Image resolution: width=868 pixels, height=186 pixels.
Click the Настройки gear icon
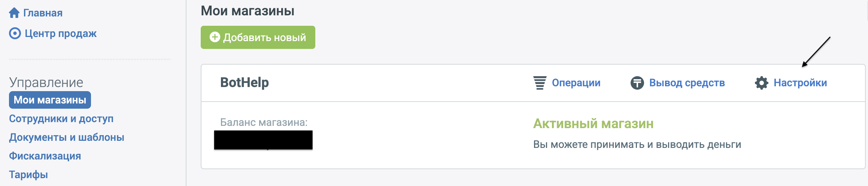pos(761,83)
